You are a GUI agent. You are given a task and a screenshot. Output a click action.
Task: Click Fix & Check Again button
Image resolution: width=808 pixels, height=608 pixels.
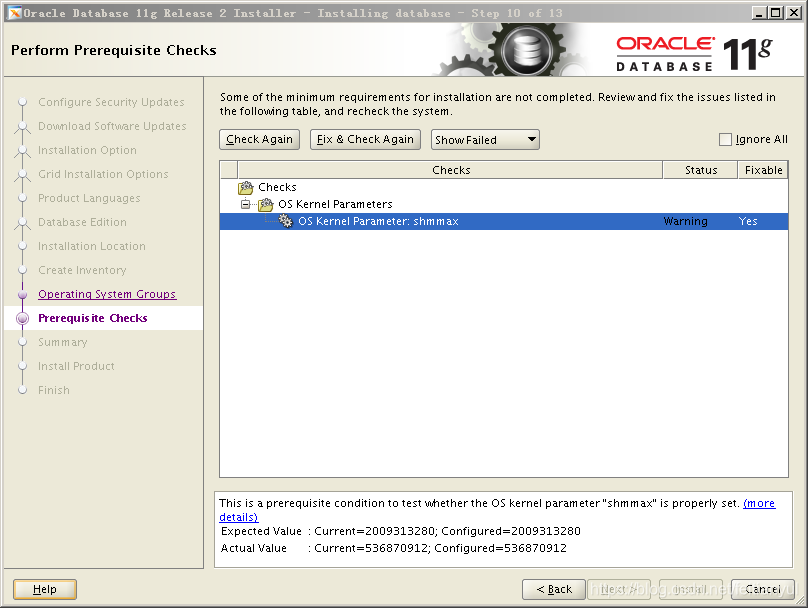click(365, 140)
